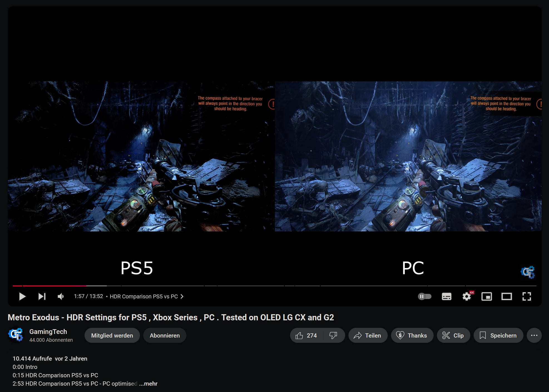Enter fullscreen mode

(x=526, y=296)
